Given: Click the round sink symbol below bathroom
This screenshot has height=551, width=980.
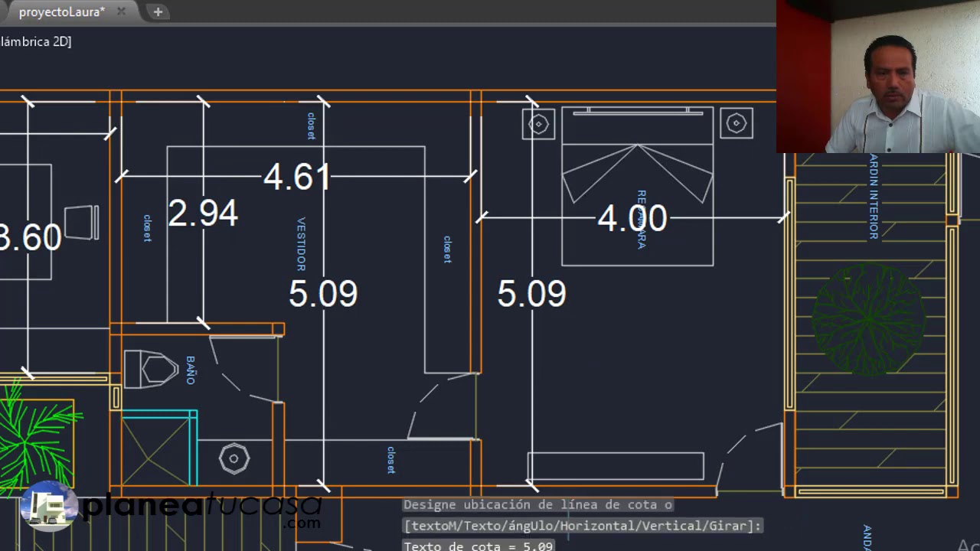Looking at the screenshot, I should tap(234, 458).
